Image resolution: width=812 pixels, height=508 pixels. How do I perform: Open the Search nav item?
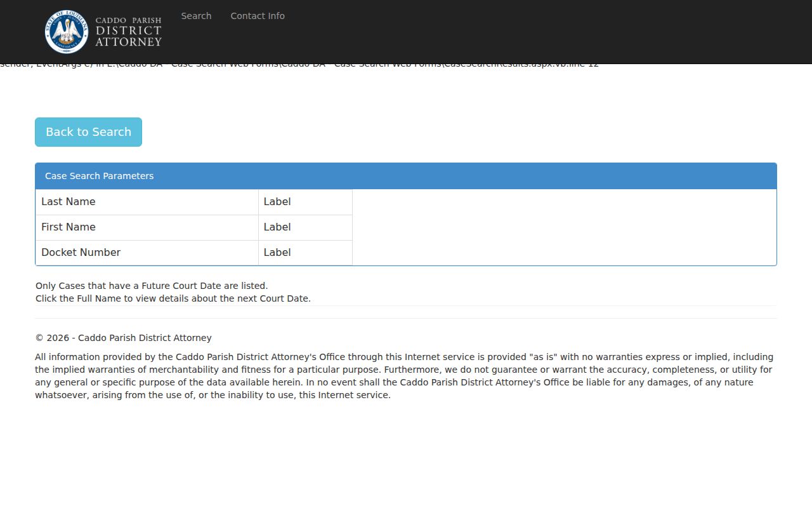(196, 16)
